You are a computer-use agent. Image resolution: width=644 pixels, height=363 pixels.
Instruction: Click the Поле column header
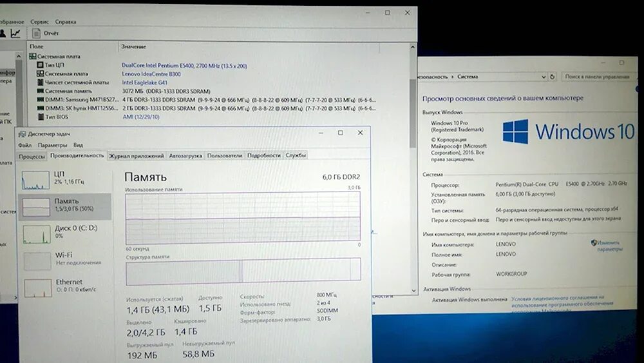coord(37,46)
